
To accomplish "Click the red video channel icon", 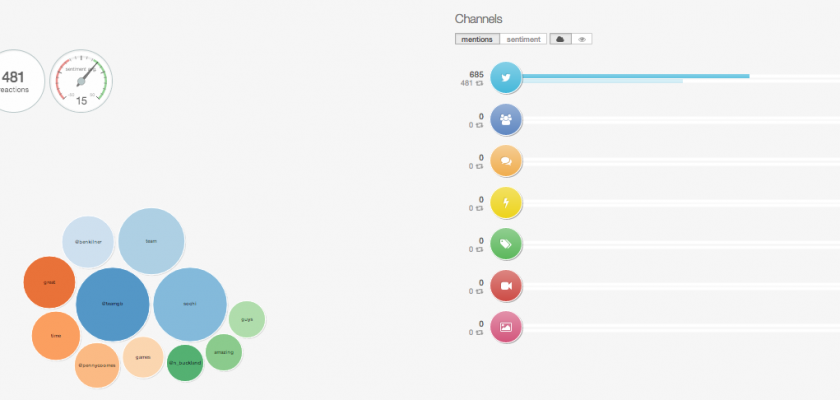I will click(x=507, y=286).
